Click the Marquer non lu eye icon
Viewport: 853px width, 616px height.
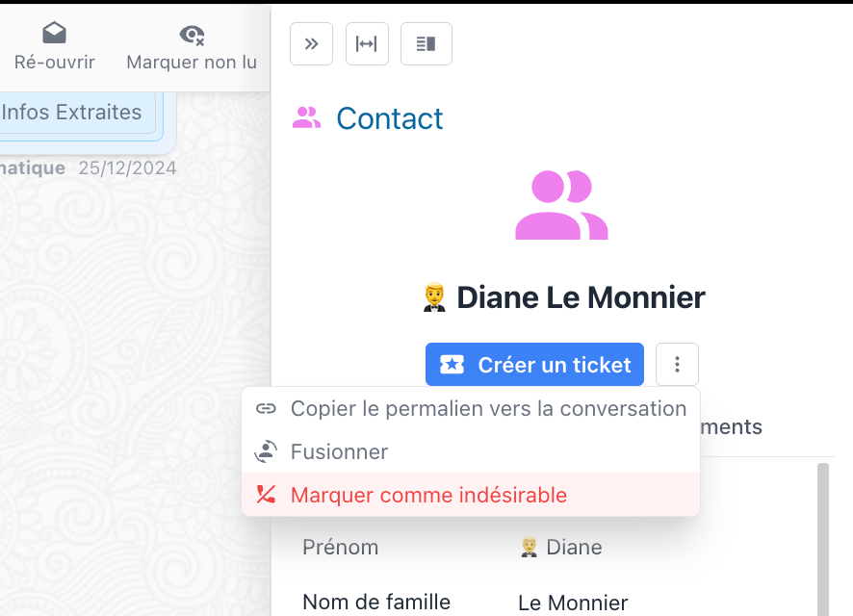[x=192, y=35]
